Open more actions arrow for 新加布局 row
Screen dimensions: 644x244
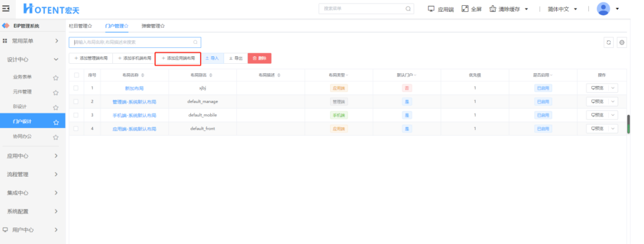pyautogui.click(x=613, y=88)
